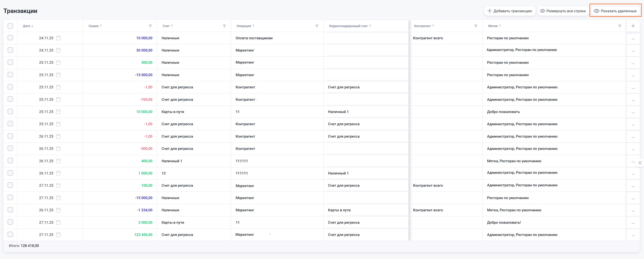Click filter icon in Метки column
This screenshot has height=259, width=644.
620,26
